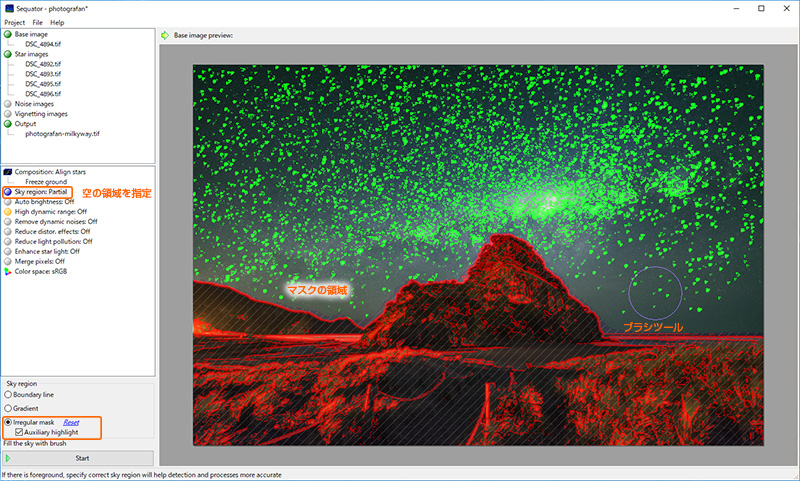Select base image file DSC_4894.tif
This screenshot has width=800, height=481.
click(x=43, y=44)
